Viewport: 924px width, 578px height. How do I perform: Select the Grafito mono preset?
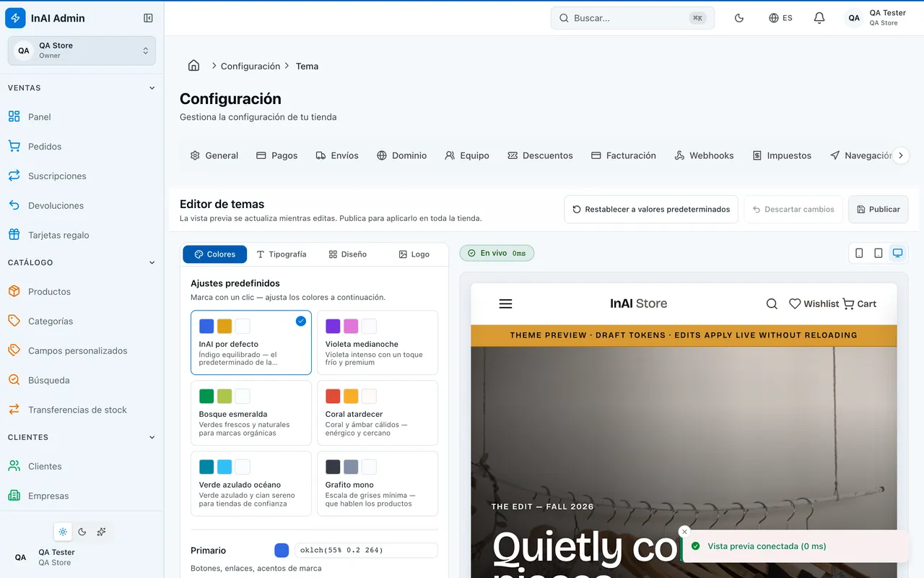click(378, 484)
